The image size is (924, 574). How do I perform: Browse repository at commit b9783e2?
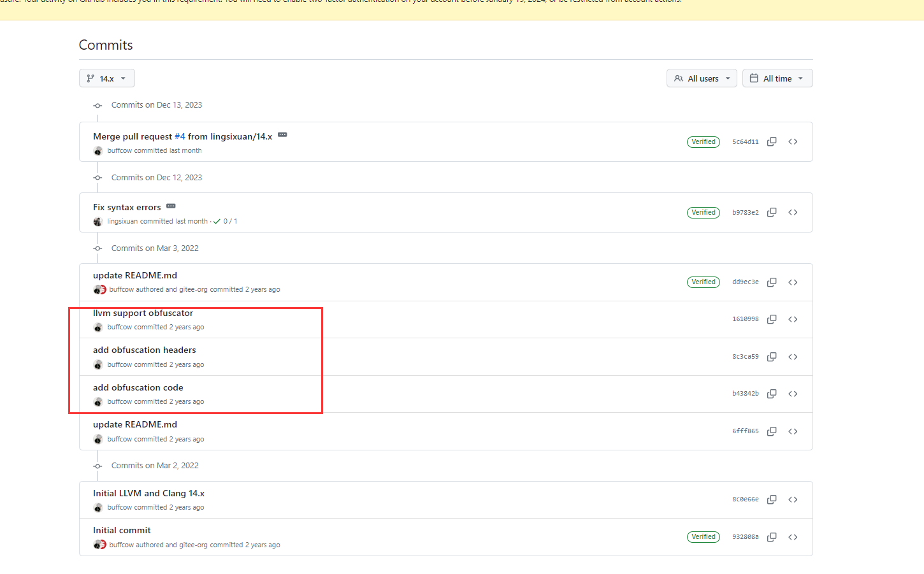793,212
